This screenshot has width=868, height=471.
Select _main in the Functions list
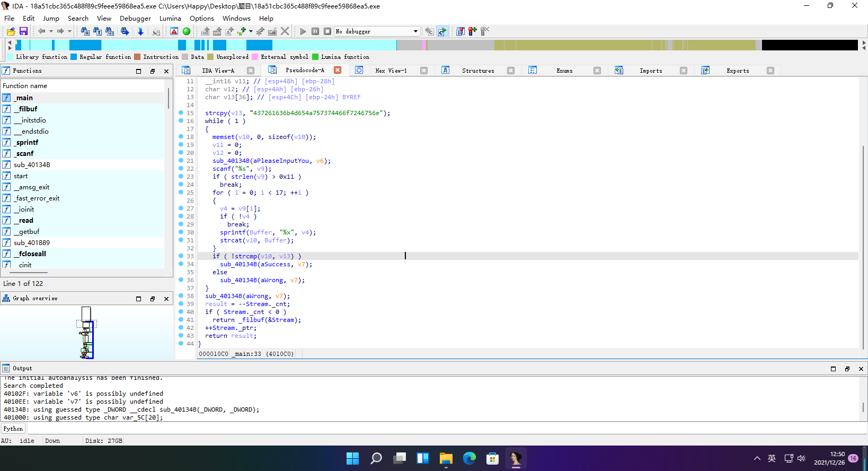pos(83,98)
